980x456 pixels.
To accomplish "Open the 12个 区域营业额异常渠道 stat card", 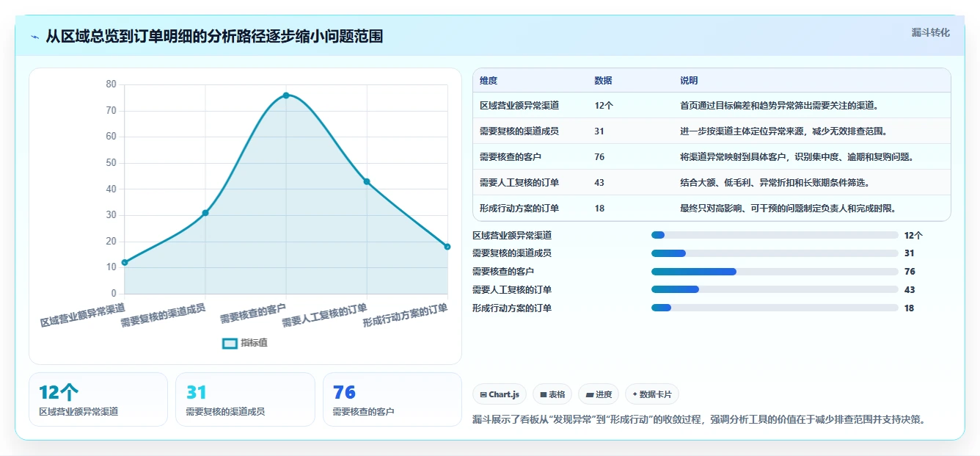I will (98, 399).
